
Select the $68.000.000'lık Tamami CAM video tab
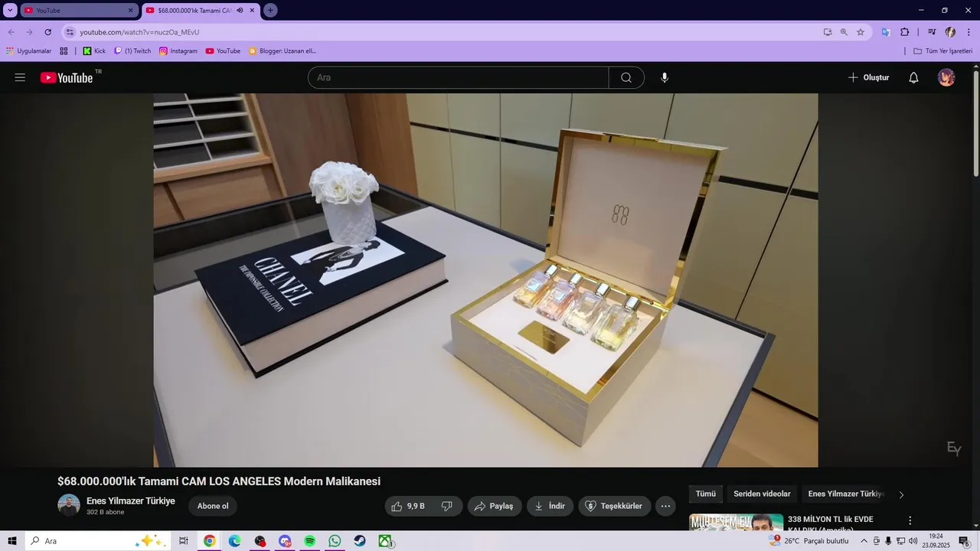(x=194, y=11)
